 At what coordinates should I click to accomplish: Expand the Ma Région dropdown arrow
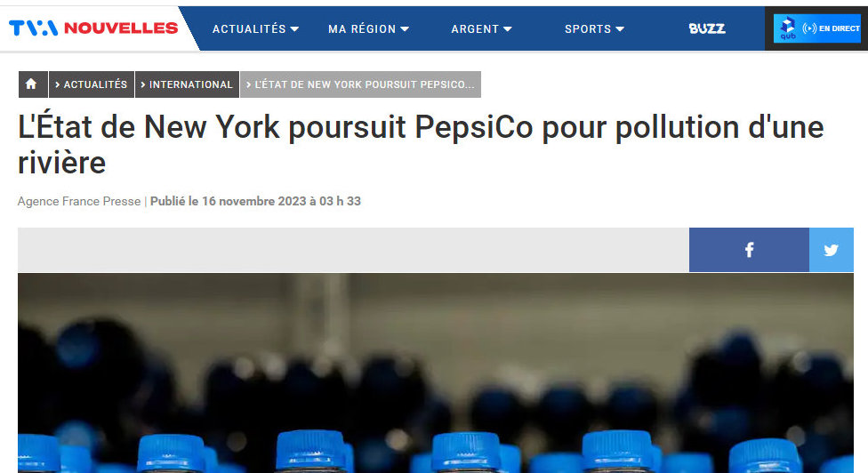405,28
